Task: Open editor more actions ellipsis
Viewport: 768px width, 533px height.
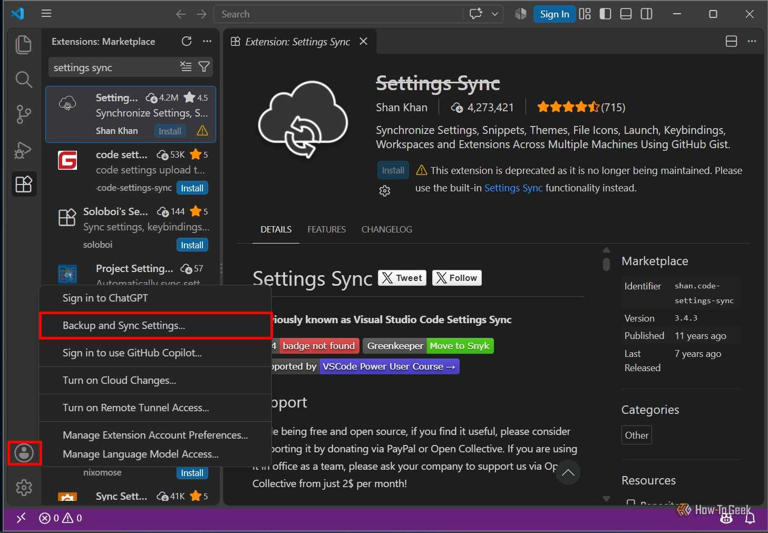Action: (752, 42)
